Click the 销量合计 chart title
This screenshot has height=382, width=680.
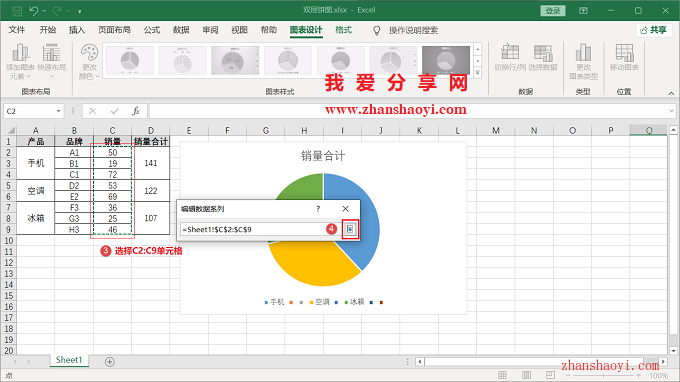point(323,156)
